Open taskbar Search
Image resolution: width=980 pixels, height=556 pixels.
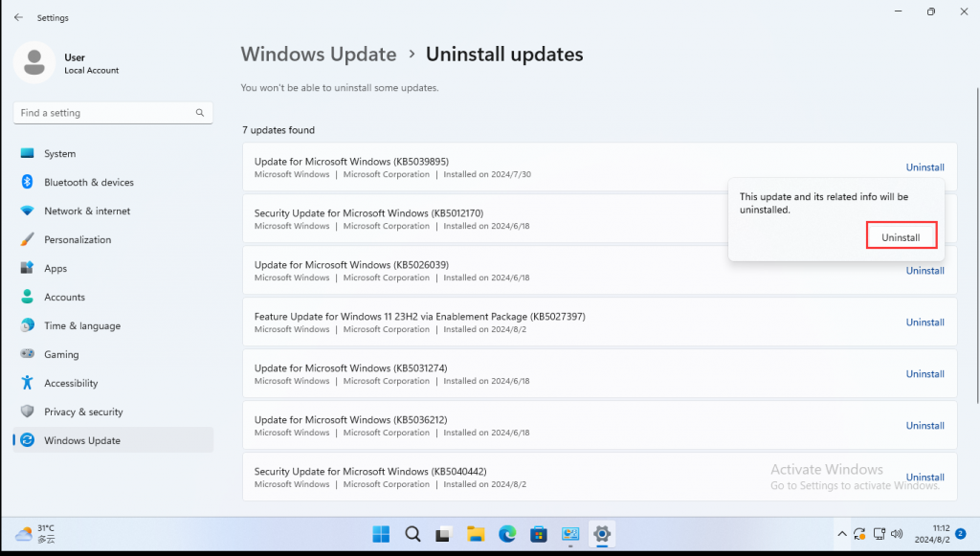(x=412, y=534)
